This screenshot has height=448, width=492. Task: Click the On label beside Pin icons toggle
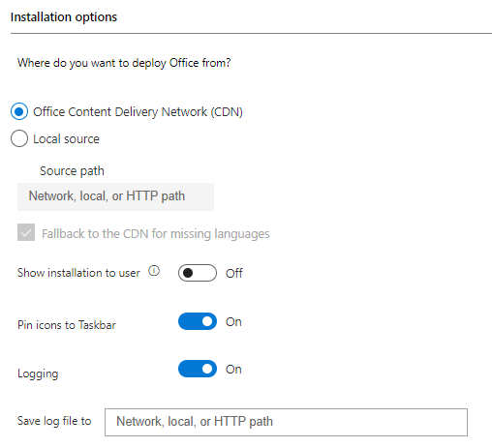233,322
